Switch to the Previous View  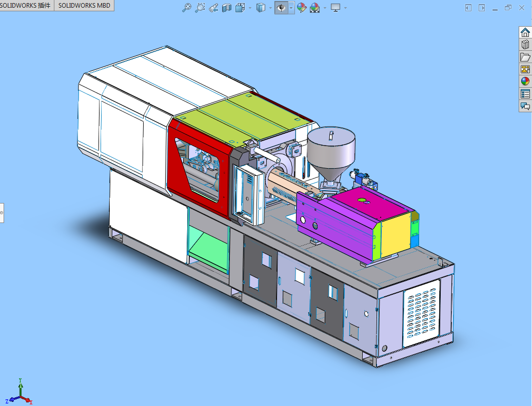pyautogui.click(x=214, y=8)
